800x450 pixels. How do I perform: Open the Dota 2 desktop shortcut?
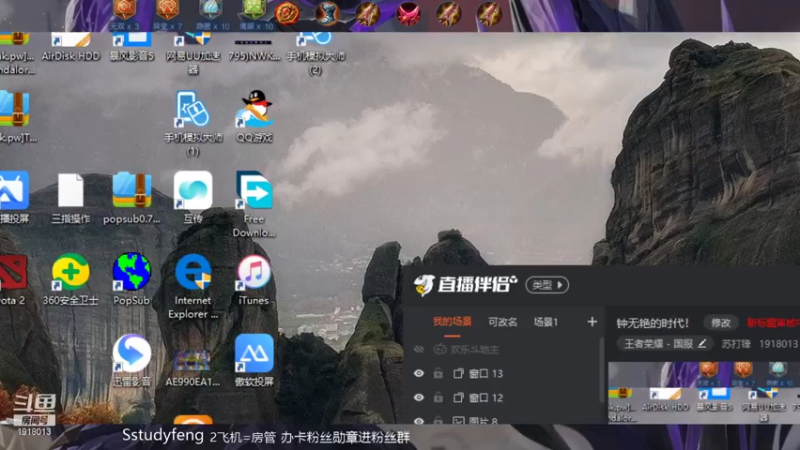(12, 280)
